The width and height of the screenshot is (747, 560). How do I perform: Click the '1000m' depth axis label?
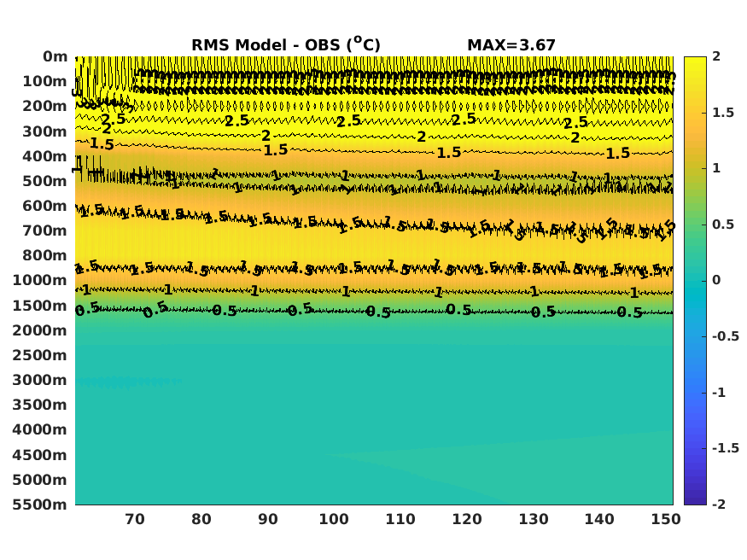click(40, 281)
